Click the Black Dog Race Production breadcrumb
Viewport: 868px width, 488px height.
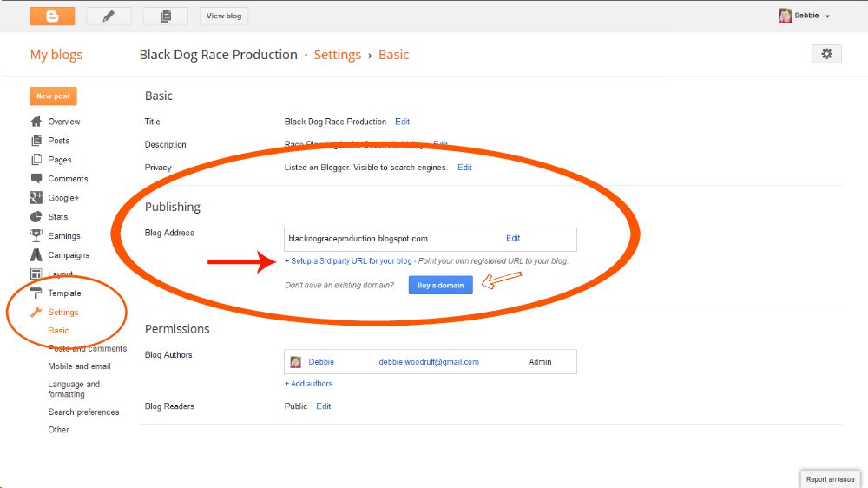[218, 55]
